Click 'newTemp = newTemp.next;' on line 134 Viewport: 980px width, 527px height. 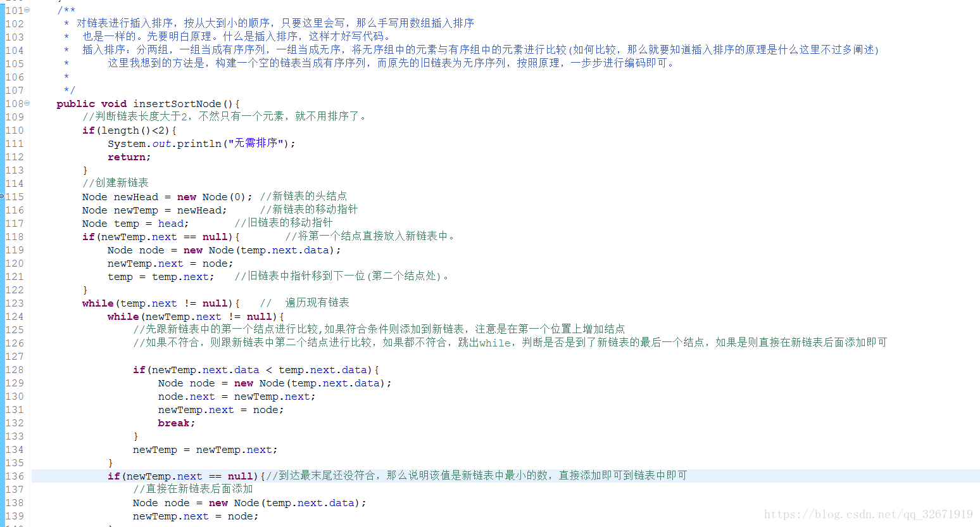click(x=205, y=450)
